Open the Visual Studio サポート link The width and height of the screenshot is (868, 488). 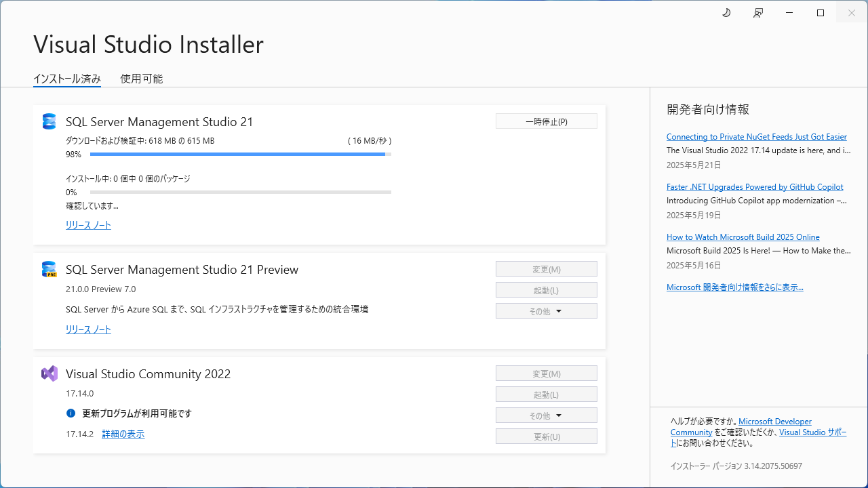pos(813,432)
